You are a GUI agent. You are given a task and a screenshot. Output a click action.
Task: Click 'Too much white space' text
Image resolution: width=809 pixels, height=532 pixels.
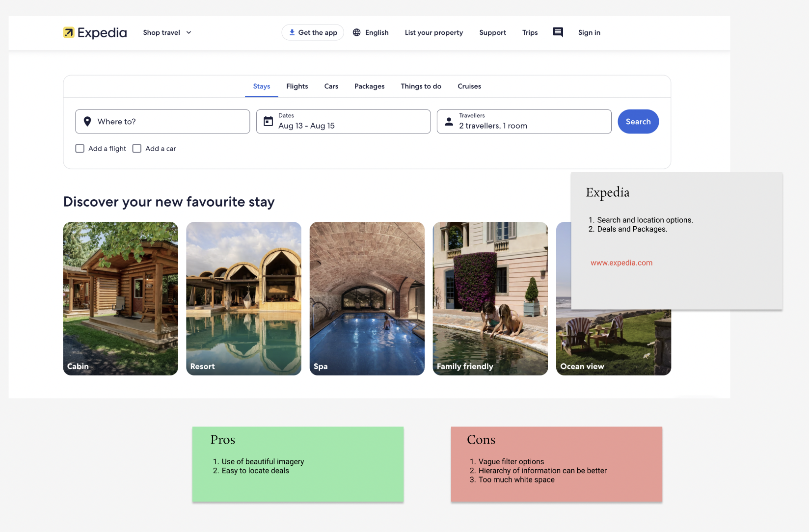point(516,479)
